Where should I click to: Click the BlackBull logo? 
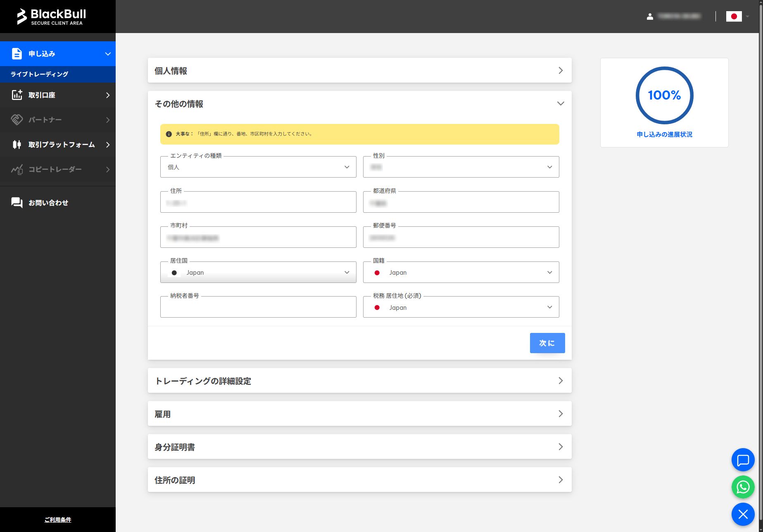(x=52, y=15)
